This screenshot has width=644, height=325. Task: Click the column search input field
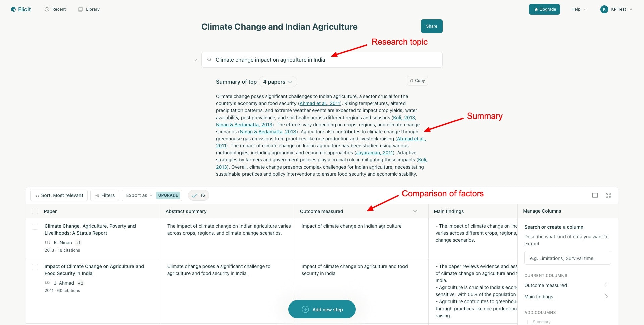point(568,258)
